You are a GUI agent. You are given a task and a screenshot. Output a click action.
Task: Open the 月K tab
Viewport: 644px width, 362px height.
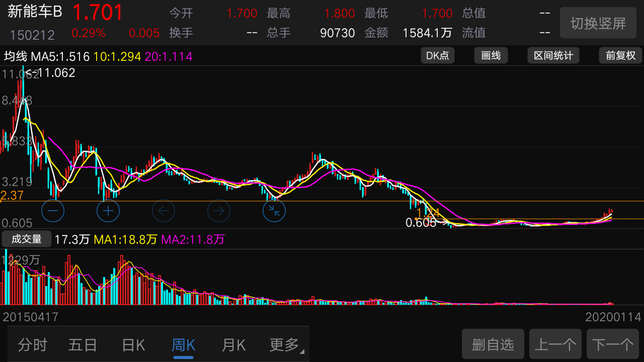(x=233, y=345)
